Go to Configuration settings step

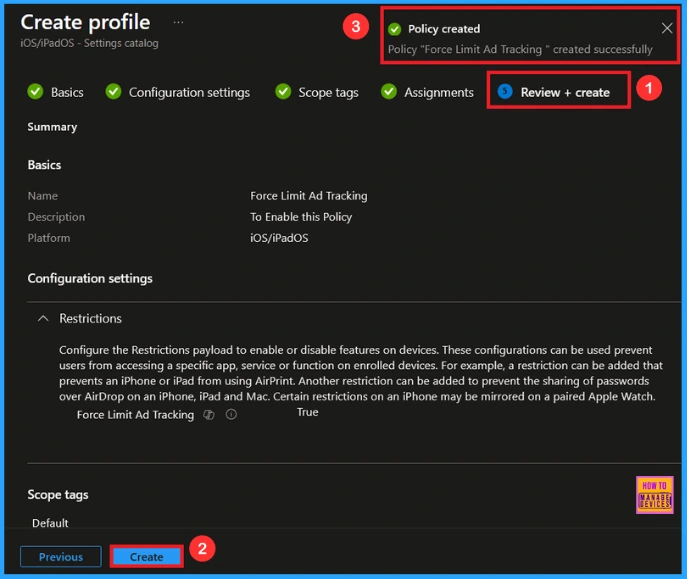[x=189, y=92]
